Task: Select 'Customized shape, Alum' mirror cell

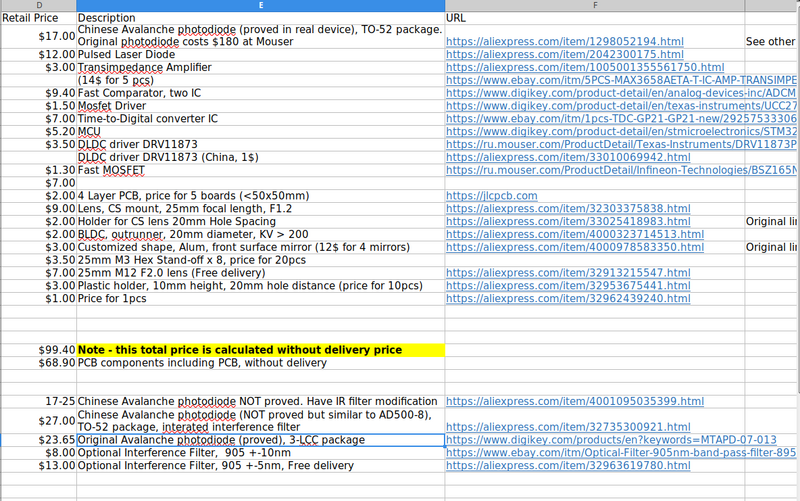Action: point(261,247)
